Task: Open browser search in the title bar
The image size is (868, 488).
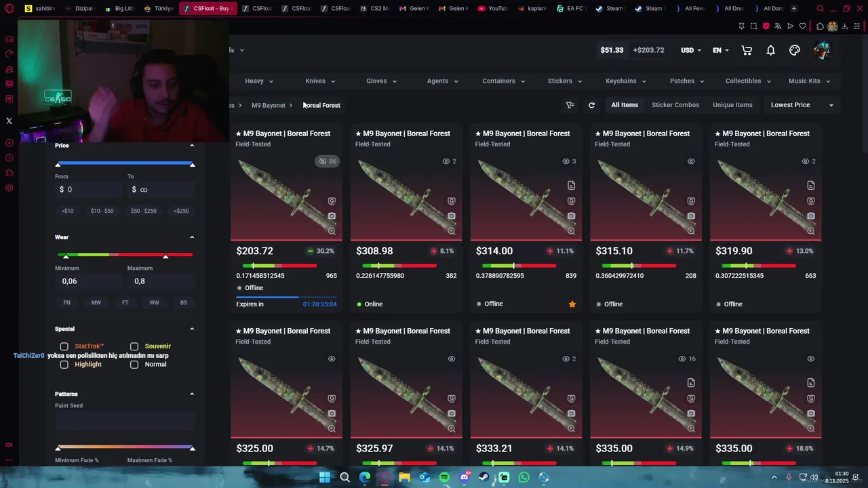Action: pos(820,9)
